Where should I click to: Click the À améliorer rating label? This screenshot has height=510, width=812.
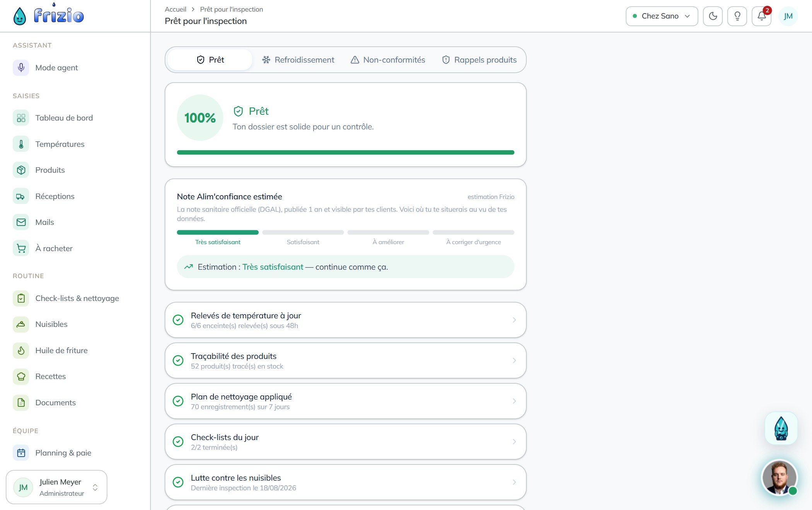[x=388, y=242]
